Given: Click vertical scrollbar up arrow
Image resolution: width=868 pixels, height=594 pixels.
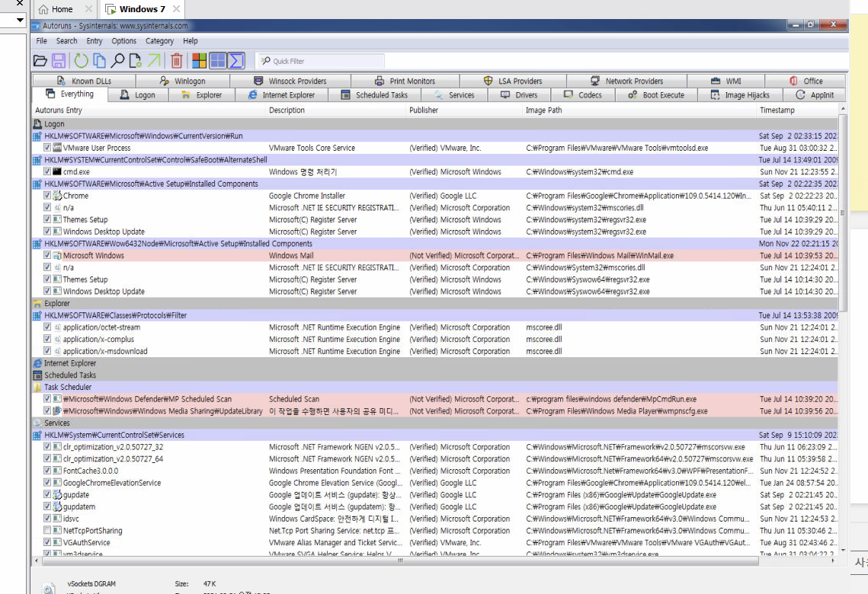Looking at the screenshot, I should pyautogui.click(x=843, y=108).
